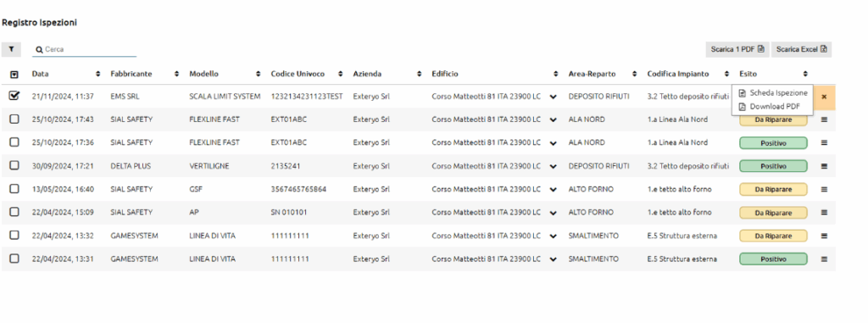Click the SCALA LIMIT SYSTEM model cell

point(225,97)
